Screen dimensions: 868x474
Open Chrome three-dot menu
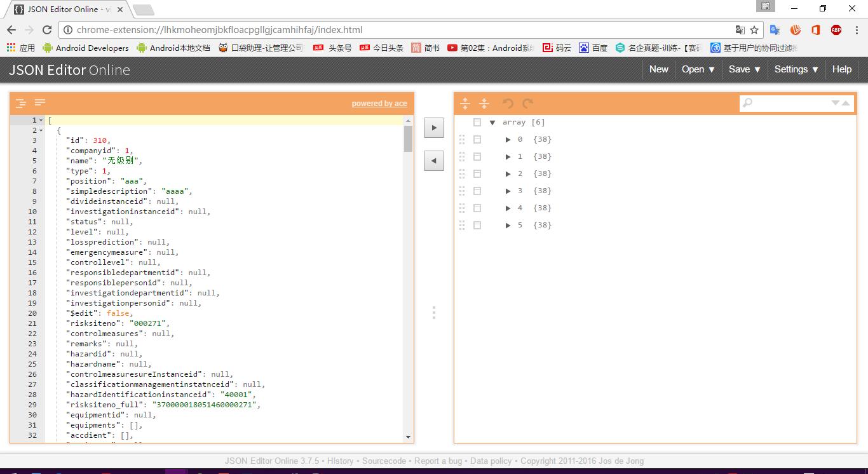(x=856, y=30)
